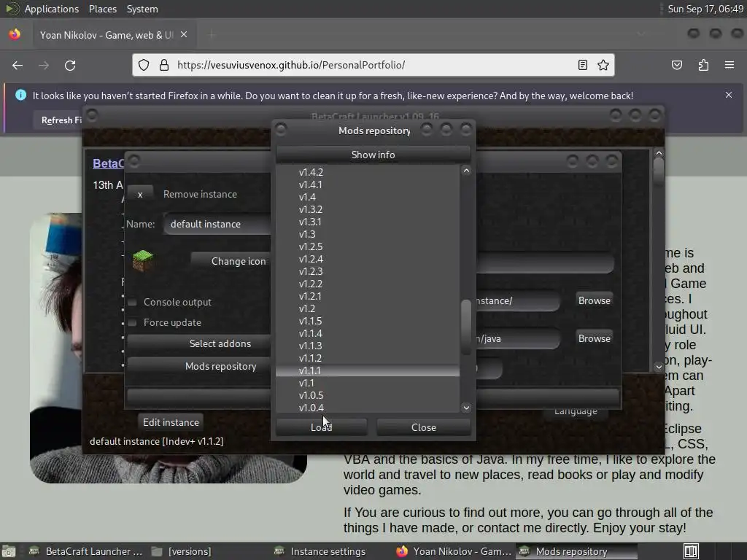This screenshot has width=747, height=560.
Task: Toggle reader view icon in the URL bar
Action: coord(582,65)
